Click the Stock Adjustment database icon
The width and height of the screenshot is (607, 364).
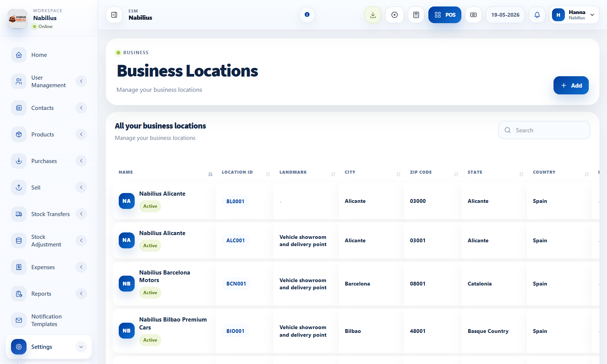tap(19, 240)
